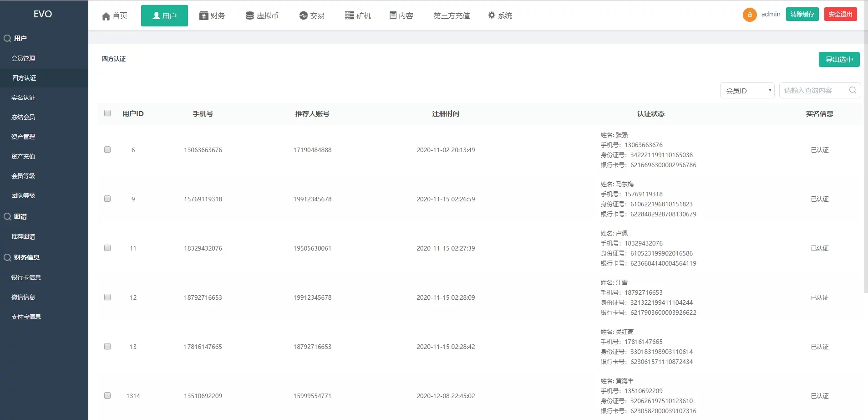Click the orange admin avatar badge
Image resolution: width=868 pixels, height=420 pixels.
749,14
